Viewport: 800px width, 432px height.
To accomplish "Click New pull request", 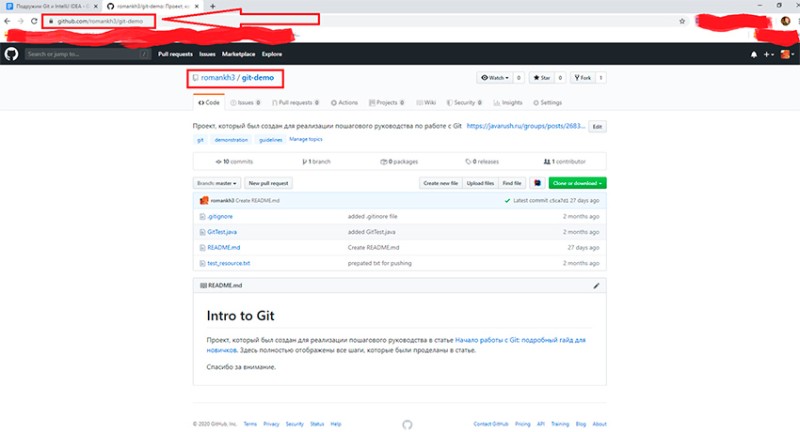I will click(268, 183).
